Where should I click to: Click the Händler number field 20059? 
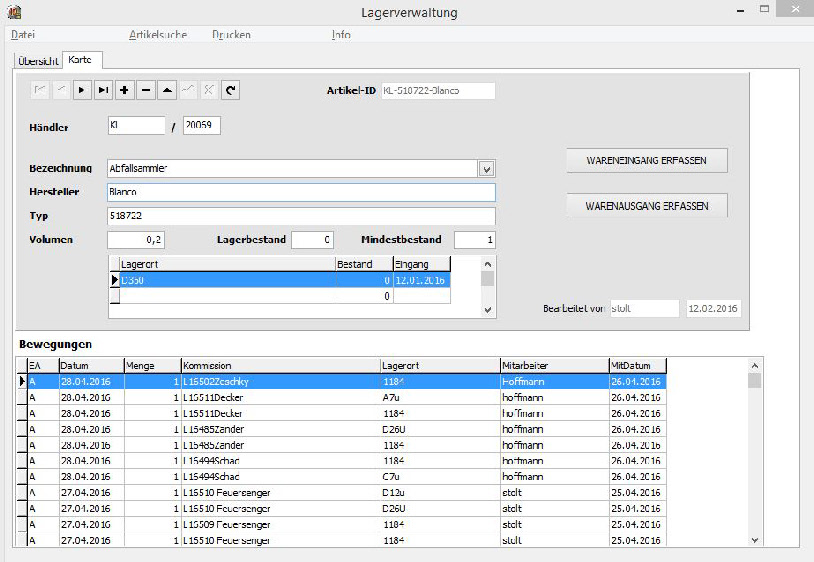click(x=202, y=125)
